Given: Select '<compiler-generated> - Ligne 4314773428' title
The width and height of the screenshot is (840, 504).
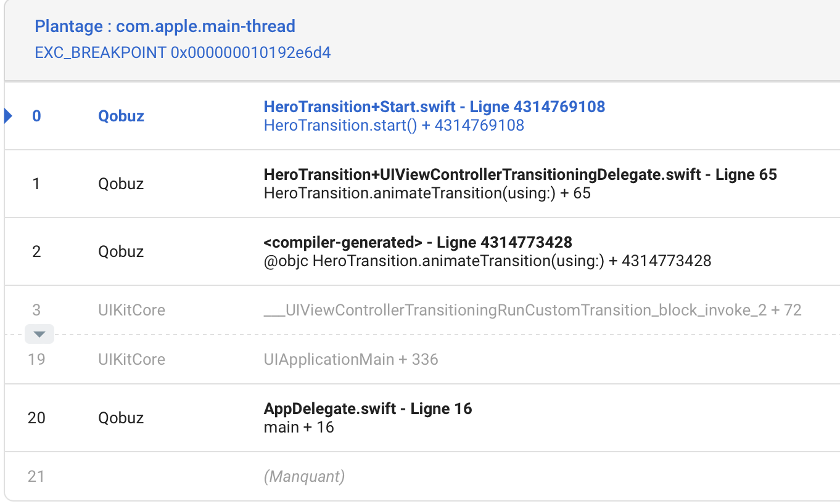Looking at the screenshot, I should point(418,242).
